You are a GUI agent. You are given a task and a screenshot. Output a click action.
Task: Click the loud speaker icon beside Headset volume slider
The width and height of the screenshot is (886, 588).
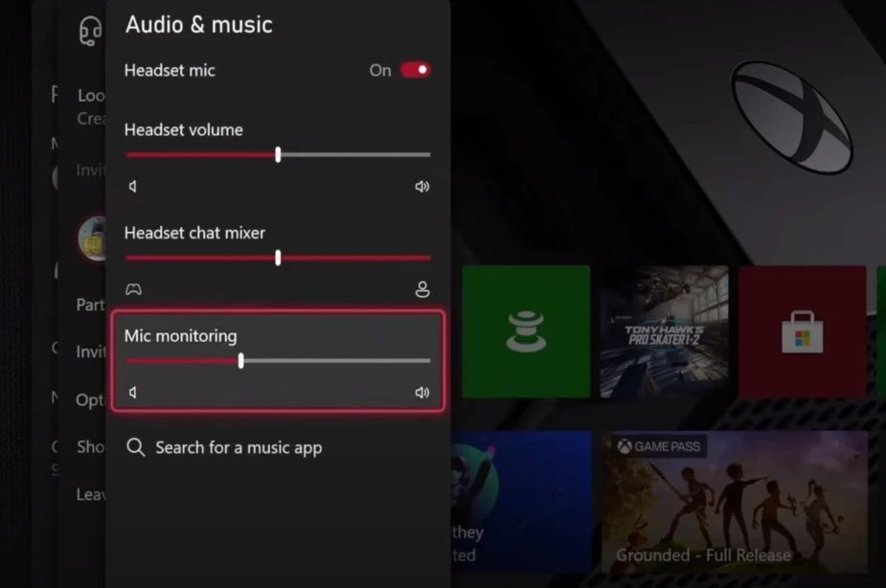[421, 187]
